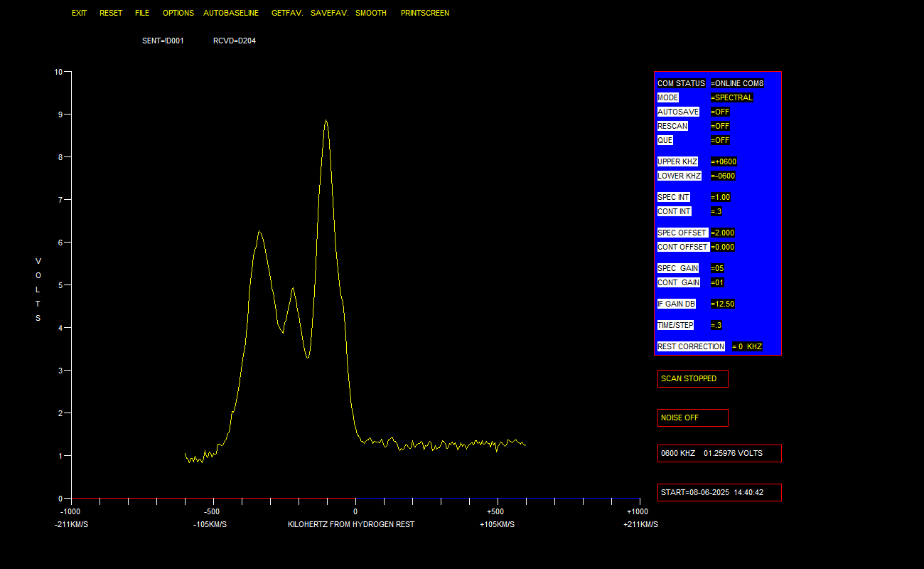Click the EXIT menu item

coord(79,13)
